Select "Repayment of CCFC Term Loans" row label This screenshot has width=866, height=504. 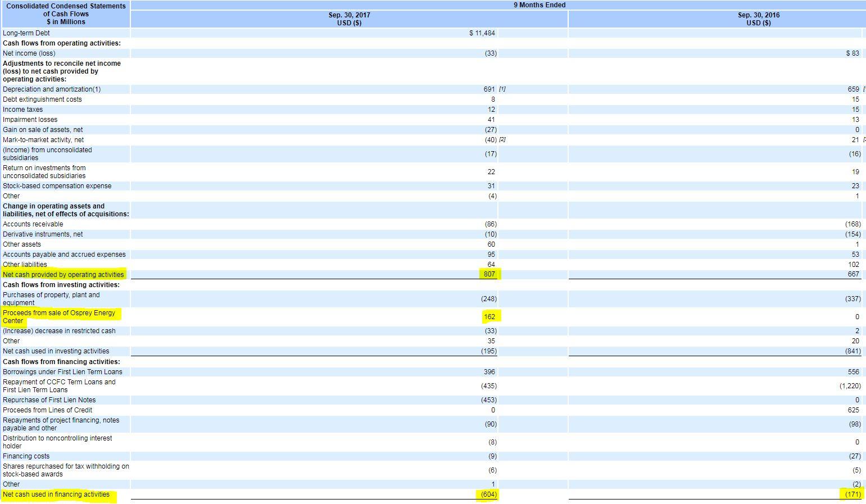click(59, 386)
